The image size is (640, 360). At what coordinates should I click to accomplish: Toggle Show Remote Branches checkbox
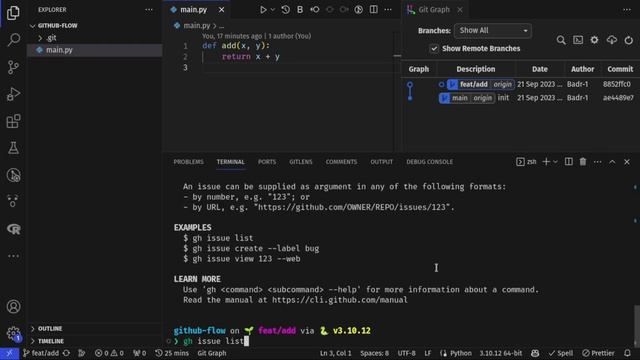click(434, 49)
